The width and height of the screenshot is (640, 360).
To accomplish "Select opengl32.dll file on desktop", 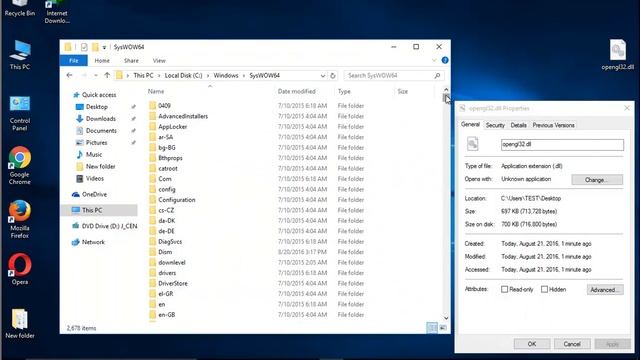I will (618, 55).
